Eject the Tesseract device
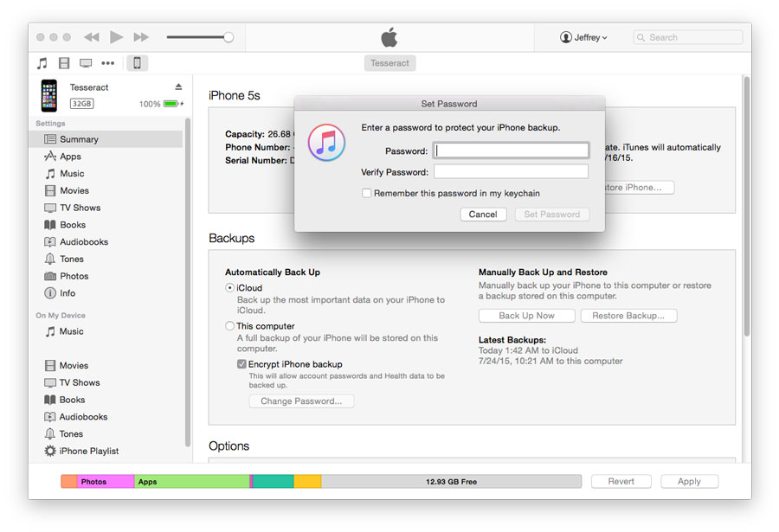Viewport: 779px width, 532px height. (178, 87)
